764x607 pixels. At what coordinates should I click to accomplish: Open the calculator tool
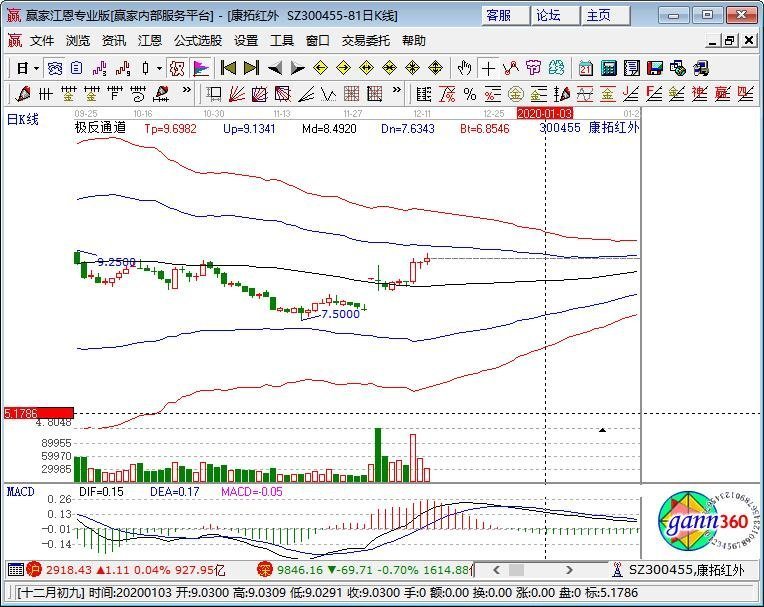609,68
